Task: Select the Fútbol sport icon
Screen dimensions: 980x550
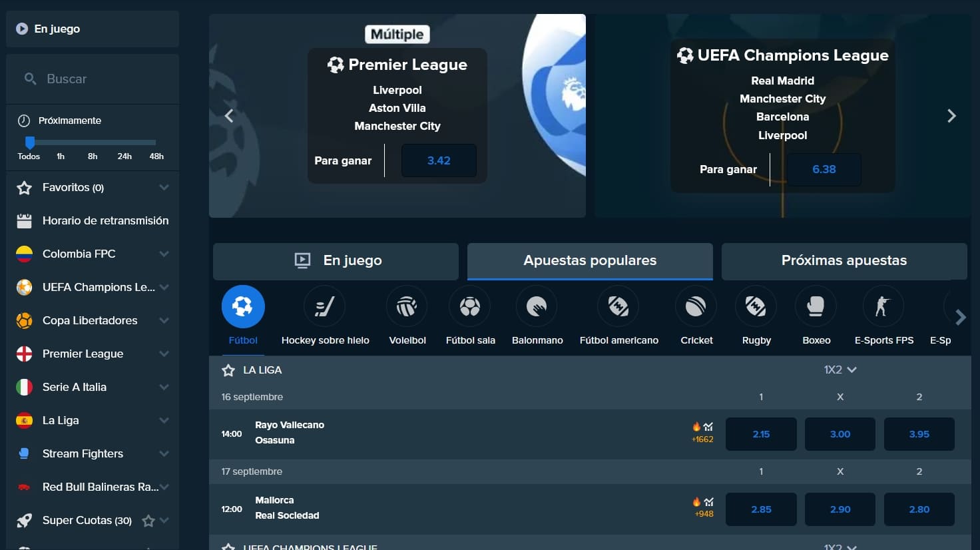Action: pyautogui.click(x=243, y=306)
